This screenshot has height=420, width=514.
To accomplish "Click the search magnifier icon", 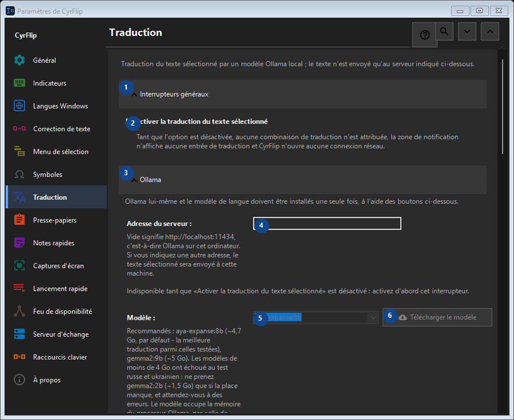I will [444, 31].
